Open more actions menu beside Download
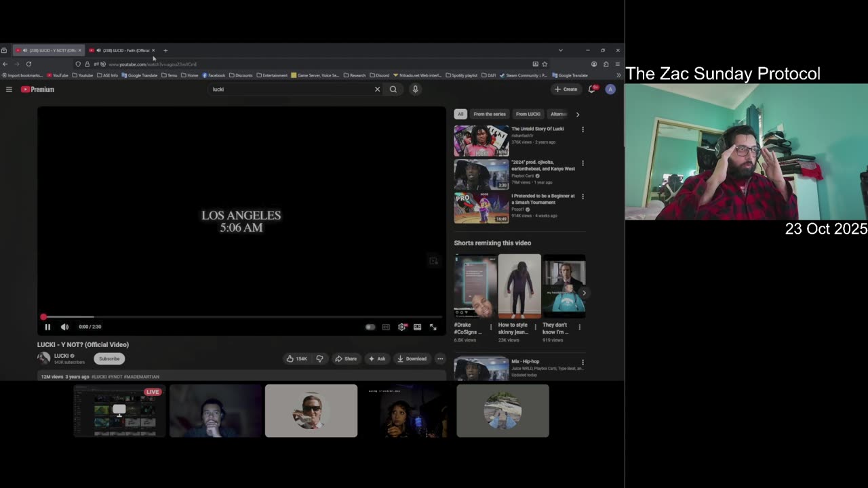This screenshot has height=488, width=868. pos(440,359)
